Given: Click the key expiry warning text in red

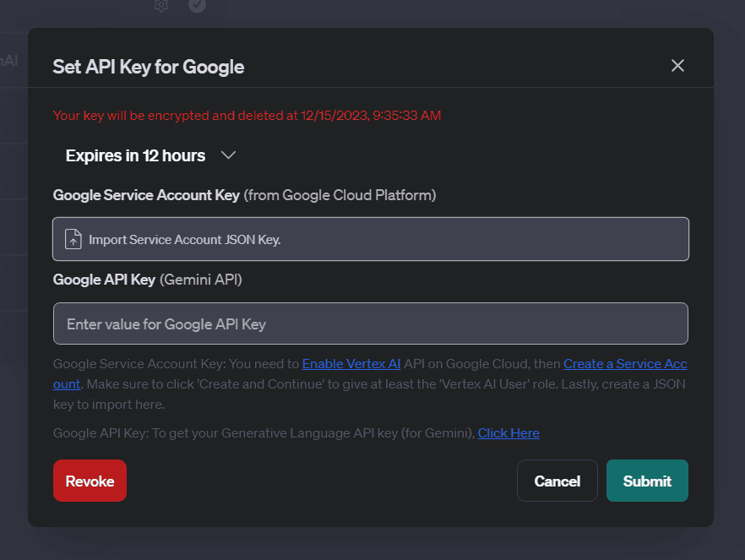Looking at the screenshot, I should click(247, 116).
